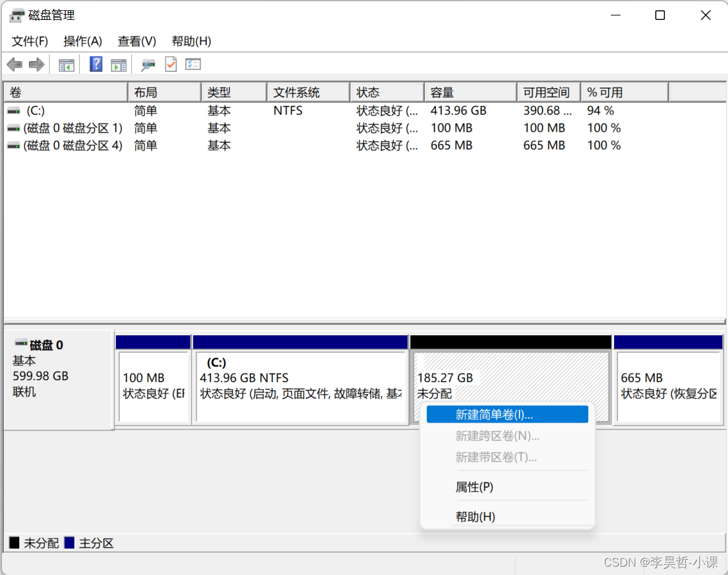Viewport: 728px width, 575px height.
Task: Sort by the 卷 column header
Action: (x=66, y=93)
